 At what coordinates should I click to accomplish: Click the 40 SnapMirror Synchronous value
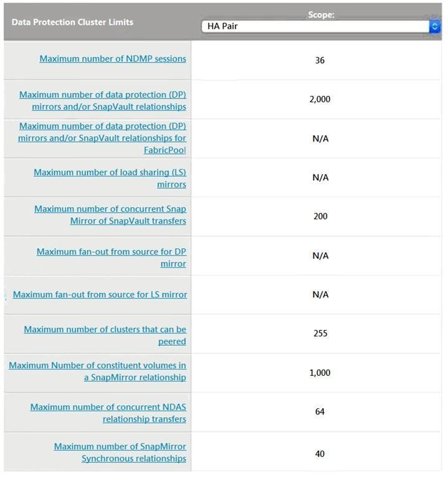(320, 454)
